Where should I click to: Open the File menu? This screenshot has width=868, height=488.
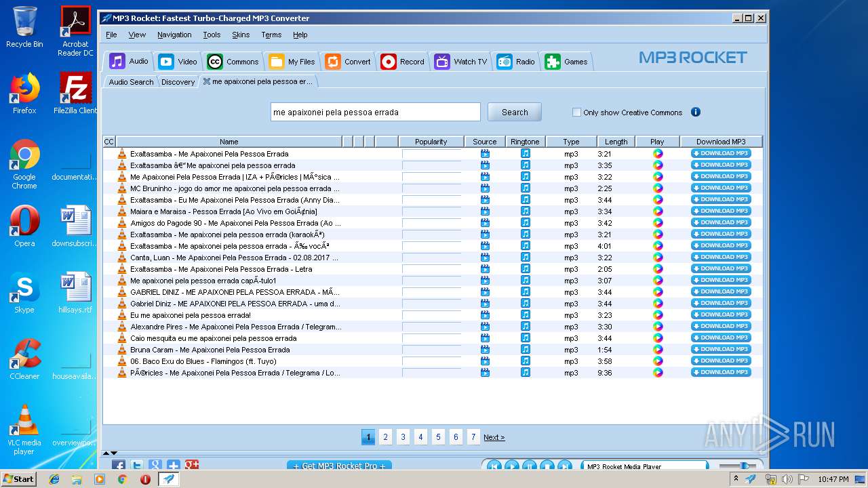coord(111,35)
